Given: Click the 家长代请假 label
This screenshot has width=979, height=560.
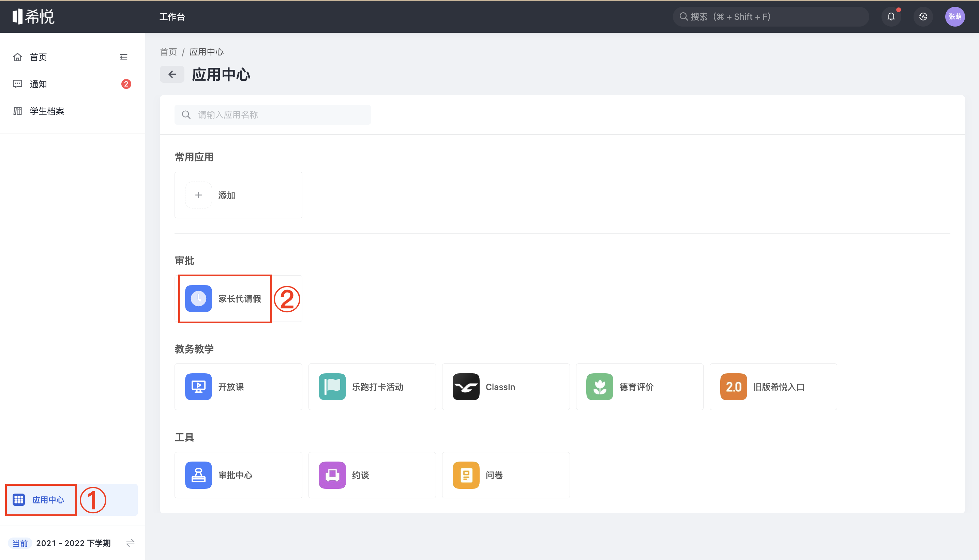Looking at the screenshot, I should click(x=240, y=298).
